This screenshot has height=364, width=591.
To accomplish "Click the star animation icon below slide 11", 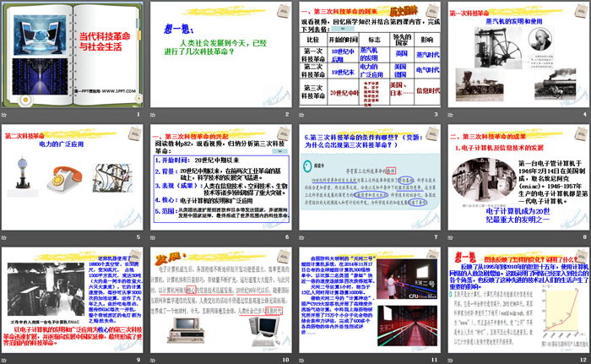I will tap(303, 359).
